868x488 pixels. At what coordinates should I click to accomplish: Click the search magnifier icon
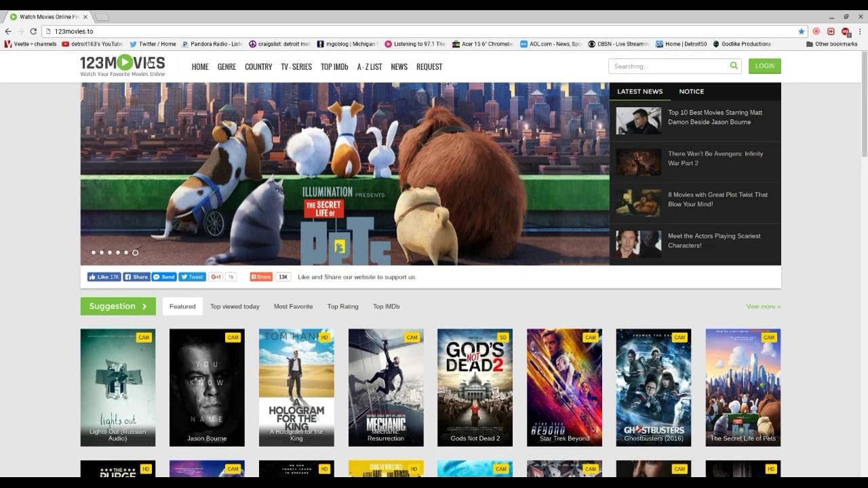[x=734, y=66]
